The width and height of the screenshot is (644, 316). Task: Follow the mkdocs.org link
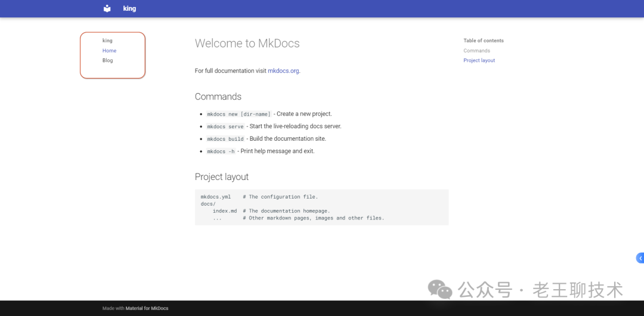coord(283,71)
